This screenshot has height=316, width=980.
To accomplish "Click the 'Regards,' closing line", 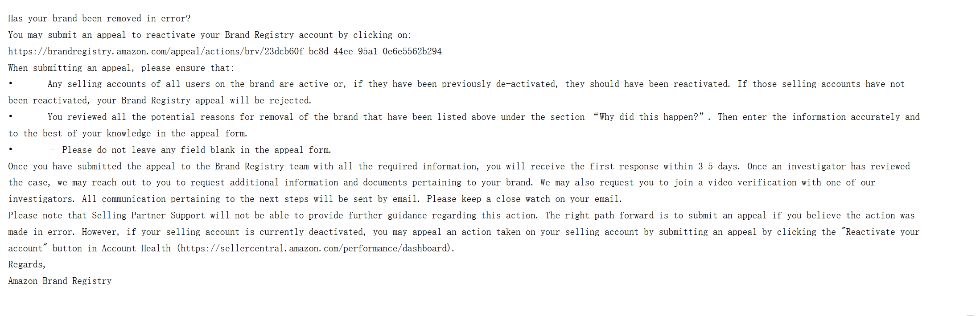I will (x=27, y=264).
